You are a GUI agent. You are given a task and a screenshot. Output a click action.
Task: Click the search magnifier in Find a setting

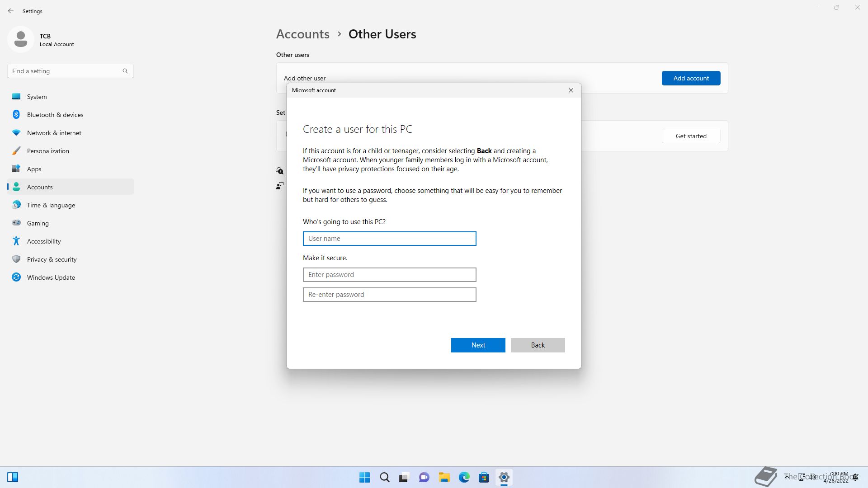pos(125,71)
